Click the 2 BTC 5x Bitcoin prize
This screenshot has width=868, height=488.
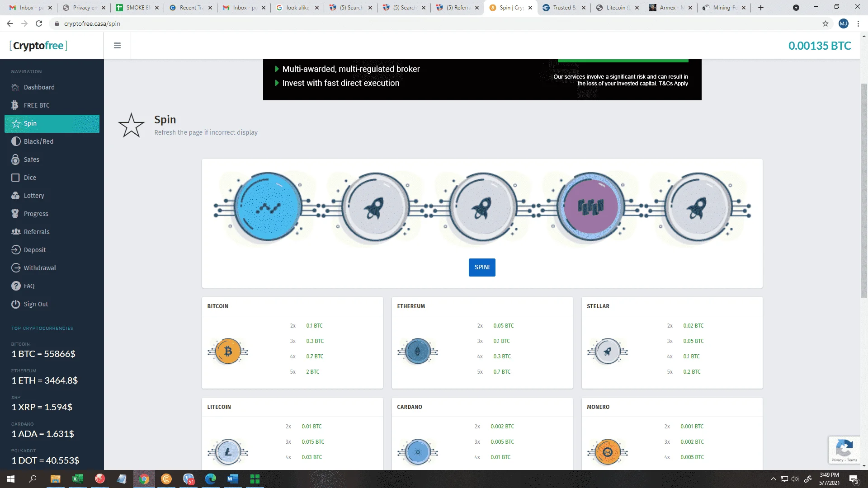click(x=312, y=372)
